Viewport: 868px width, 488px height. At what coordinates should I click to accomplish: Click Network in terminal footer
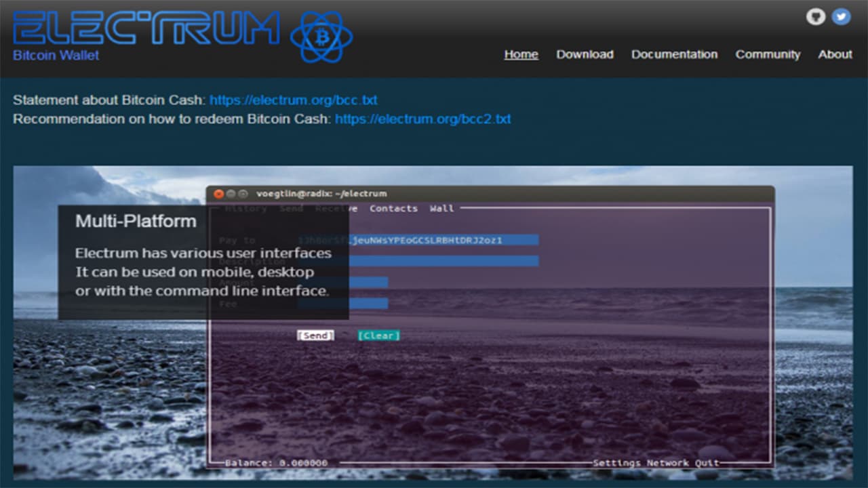click(x=669, y=463)
